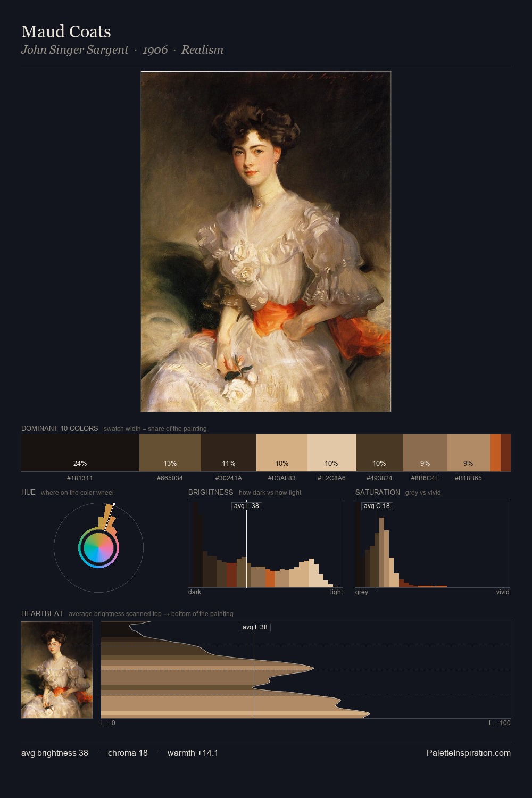Image resolution: width=532 pixels, height=798 pixels.
Task: Click the heartbeat scan description caption
Action: [x=151, y=613]
